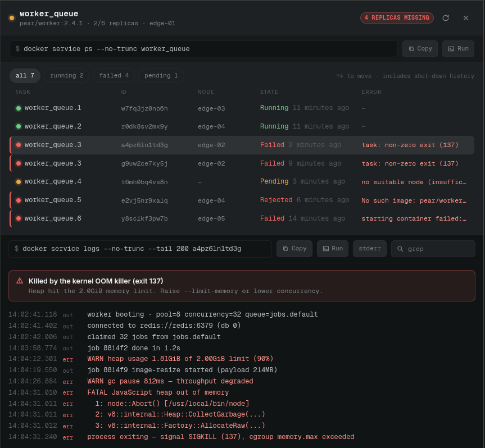Select the 'running 2' filter tab
The width and height of the screenshot is (485, 448).
point(66,76)
